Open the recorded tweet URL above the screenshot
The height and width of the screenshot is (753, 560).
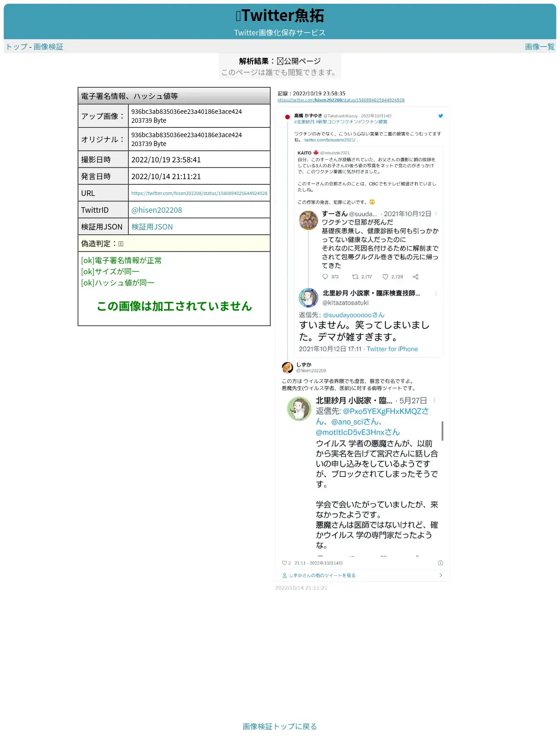click(x=341, y=100)
